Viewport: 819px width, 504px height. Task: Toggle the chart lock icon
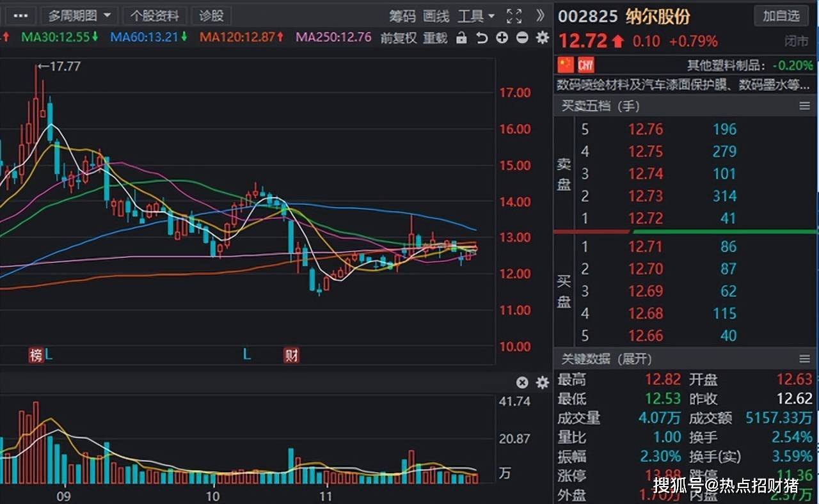point(461,38)
